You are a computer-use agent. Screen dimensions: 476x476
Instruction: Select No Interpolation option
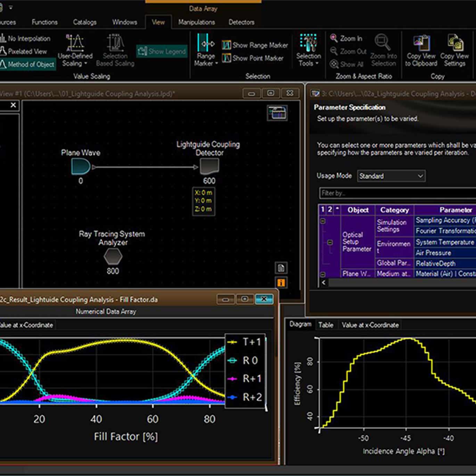tap(25, 39)
